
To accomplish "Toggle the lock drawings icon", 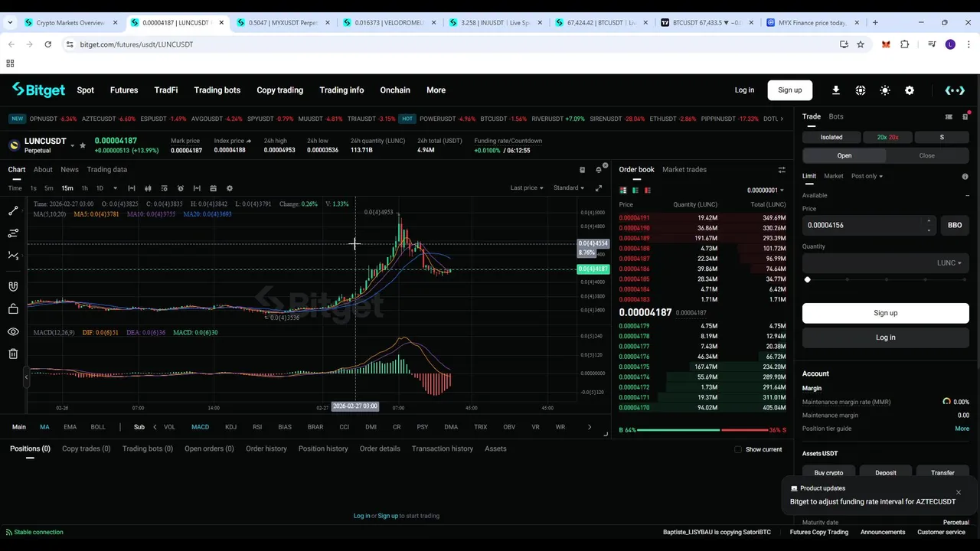I will (x=13, y=309).
